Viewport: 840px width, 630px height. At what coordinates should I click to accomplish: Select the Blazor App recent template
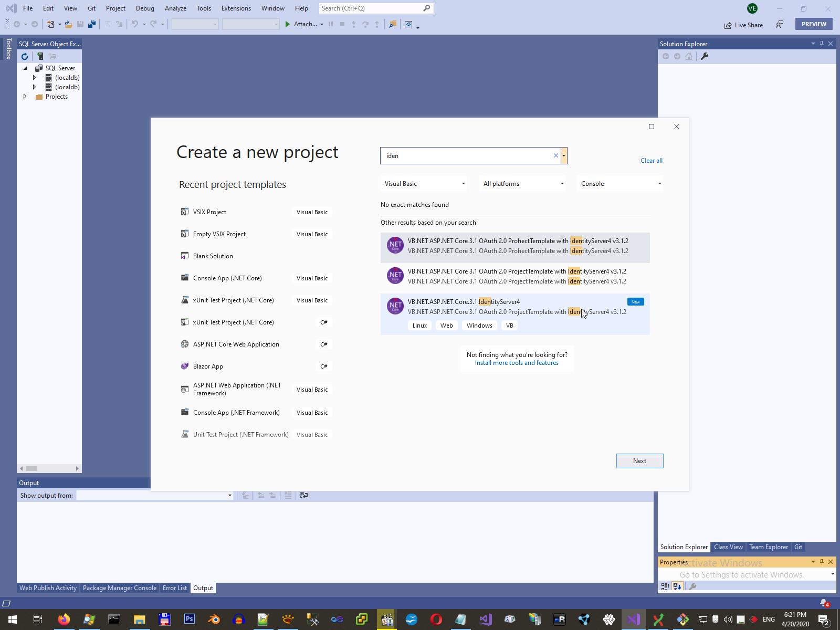[255, 366]
